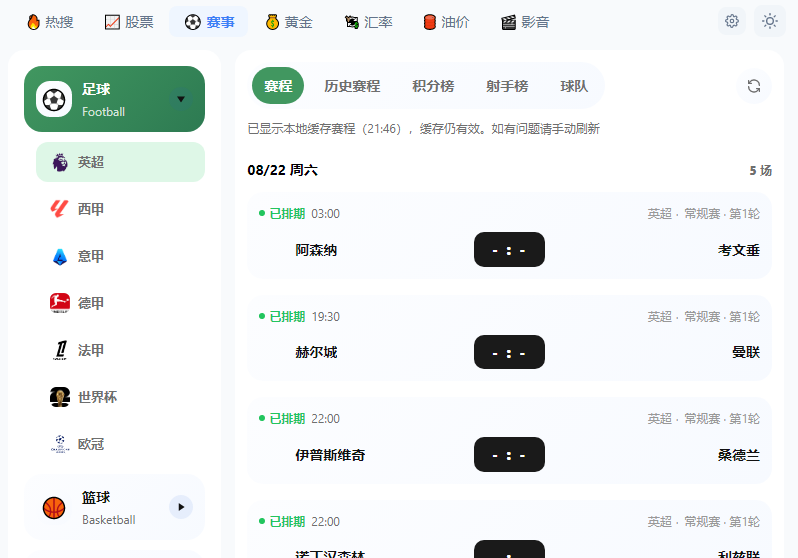This screenshot has width=798, height=558.
Task: Refresh the match schedule
Action: point(754,86)
